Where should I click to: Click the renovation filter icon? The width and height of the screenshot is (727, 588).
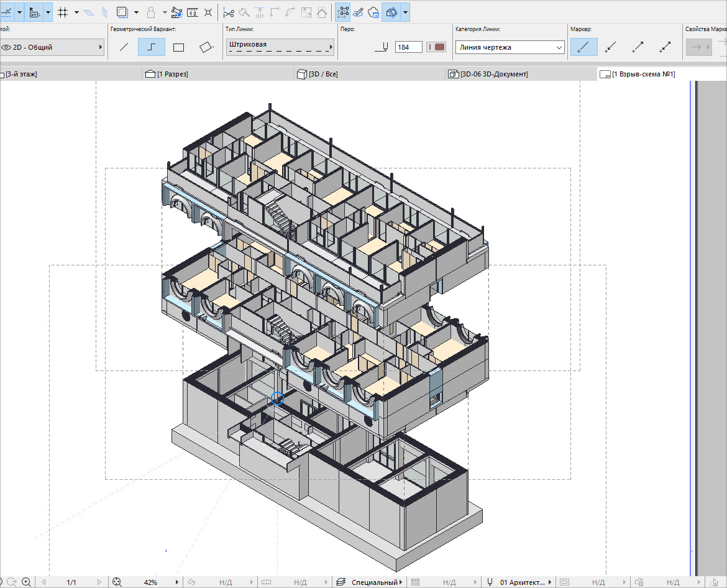(639, 582)
